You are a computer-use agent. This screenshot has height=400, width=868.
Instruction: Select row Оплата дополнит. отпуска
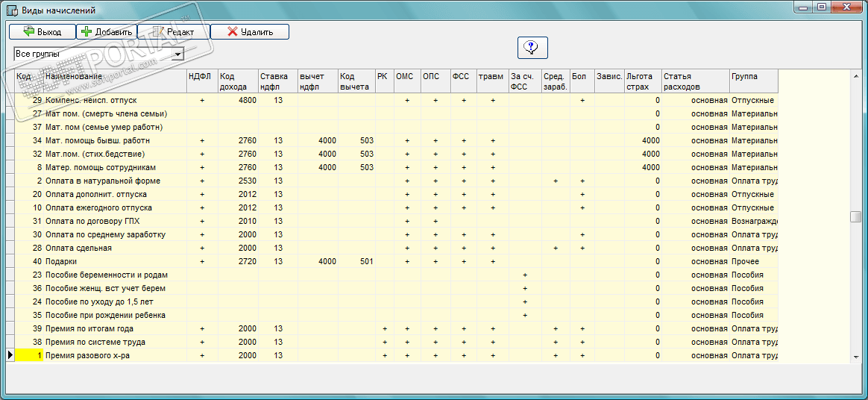pos(396,195)
